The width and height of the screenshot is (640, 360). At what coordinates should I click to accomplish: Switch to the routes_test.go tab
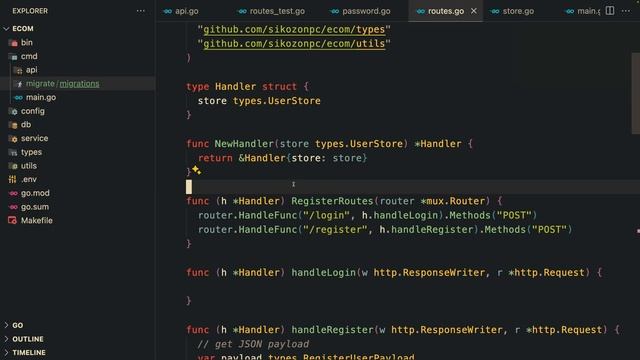tap(277, 11)
